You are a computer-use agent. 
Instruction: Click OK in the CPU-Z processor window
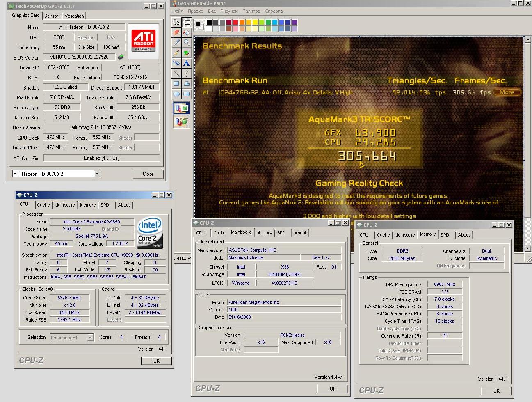point(156,361)
